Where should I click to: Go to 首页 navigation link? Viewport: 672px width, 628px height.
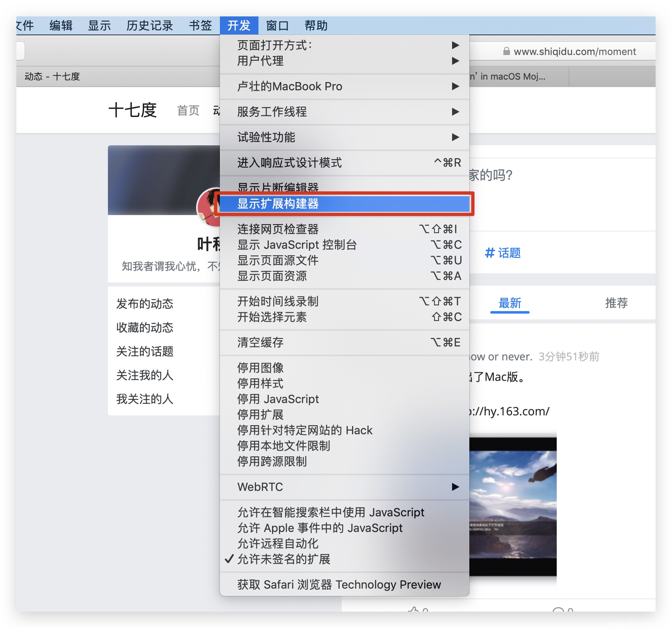tap(188, 110)
